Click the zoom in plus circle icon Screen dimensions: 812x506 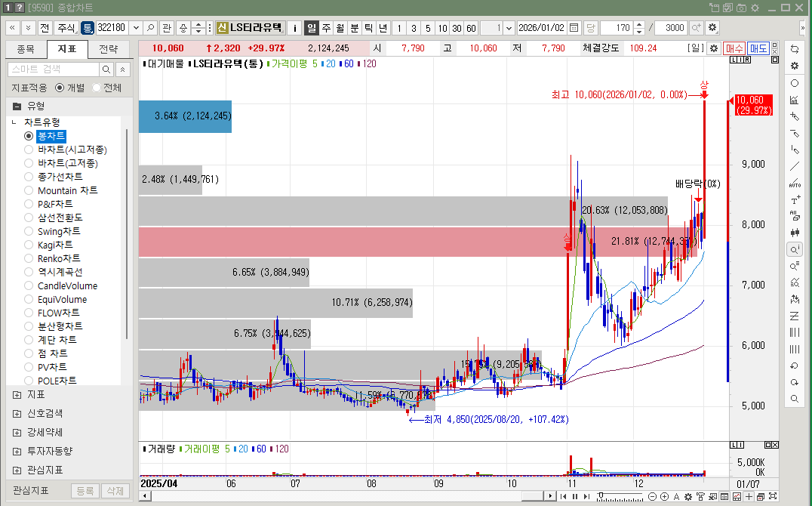664,497
